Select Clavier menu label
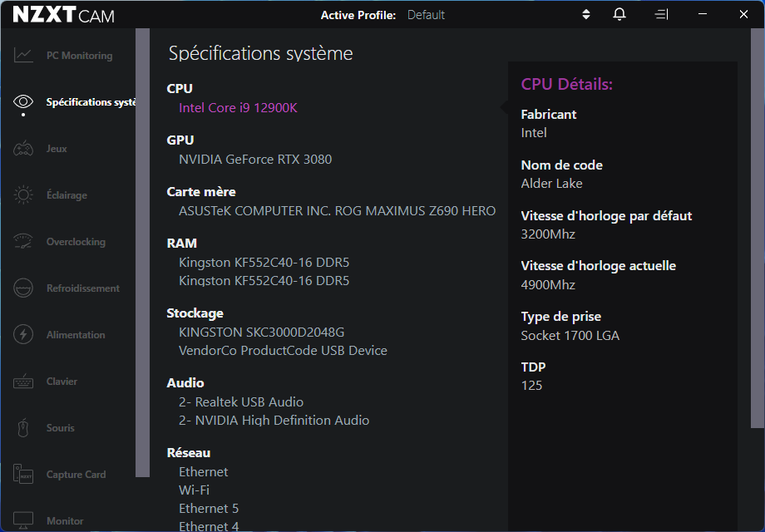This screenshot has width=765, height=532. (x=62, y=382)
